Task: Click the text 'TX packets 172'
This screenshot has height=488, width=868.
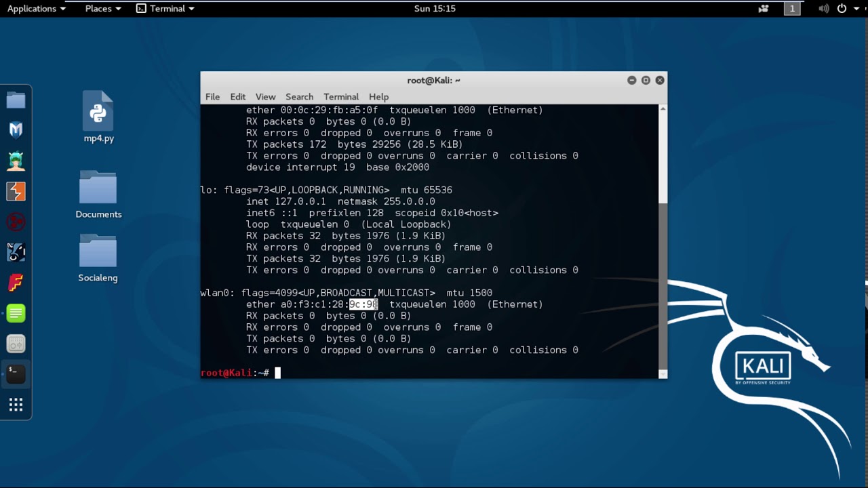Action: click(286, 144)
